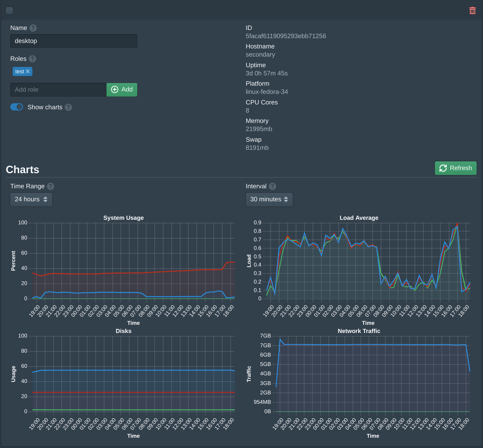Screen dimensions: 483x448
Task: Click the peak of the Network Traffic line
Action: [280, 339]
